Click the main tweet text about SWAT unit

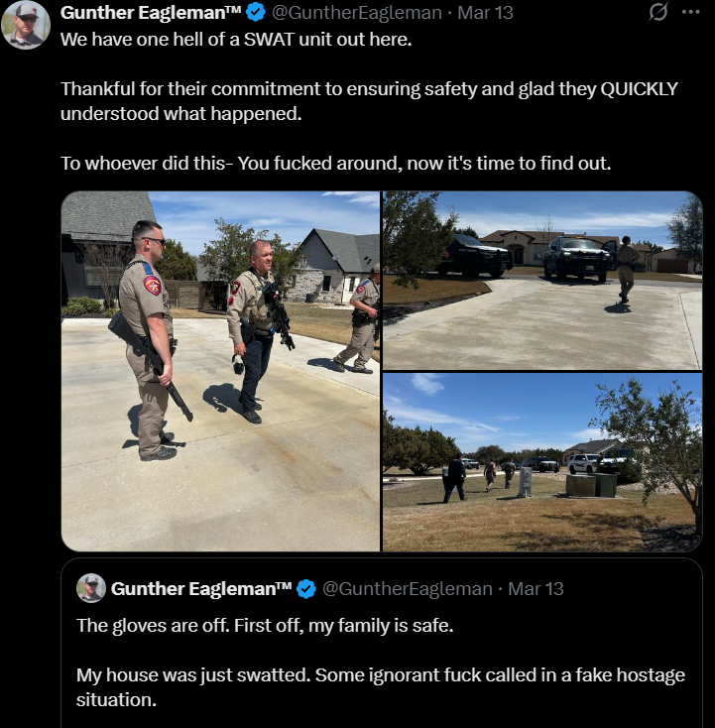[x=236, y=40]
